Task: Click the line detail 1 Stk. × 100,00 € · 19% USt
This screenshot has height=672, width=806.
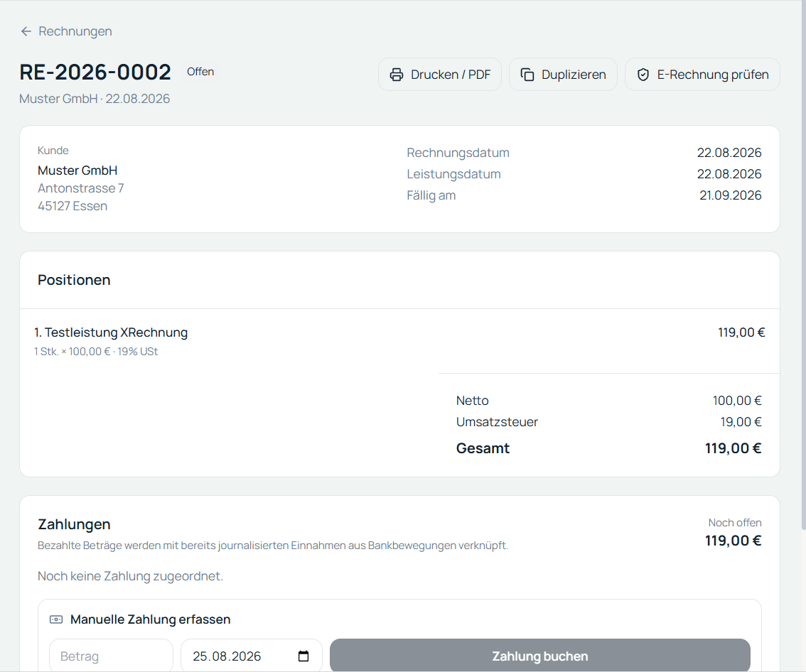Action: coord(96,352)
